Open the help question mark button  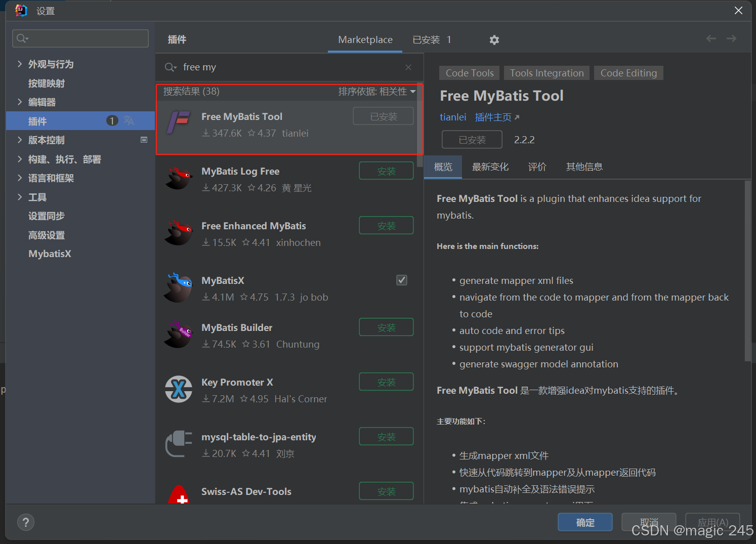click(x=26, y=522)
